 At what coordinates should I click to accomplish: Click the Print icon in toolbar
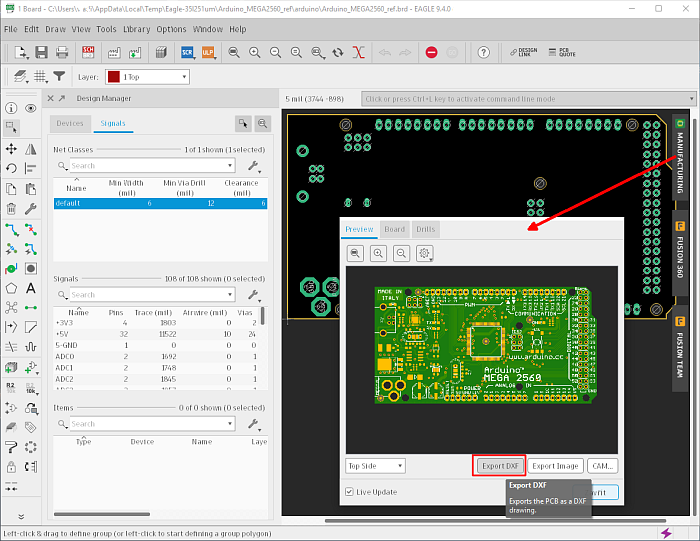[62, 52]
